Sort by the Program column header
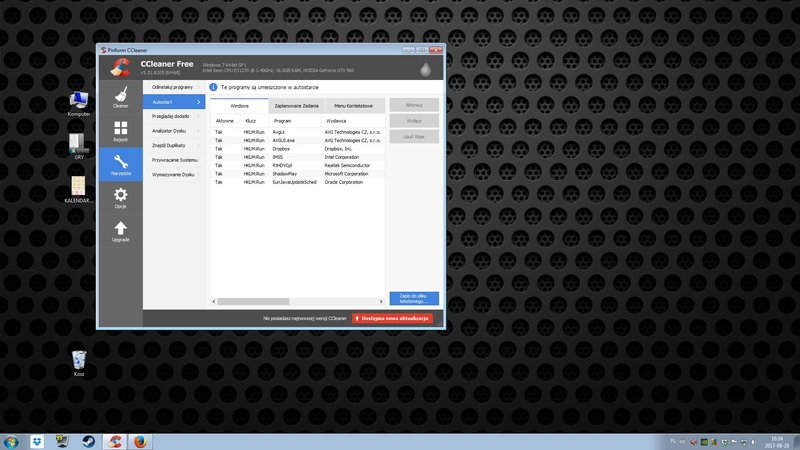 click(x=295, y=121)
